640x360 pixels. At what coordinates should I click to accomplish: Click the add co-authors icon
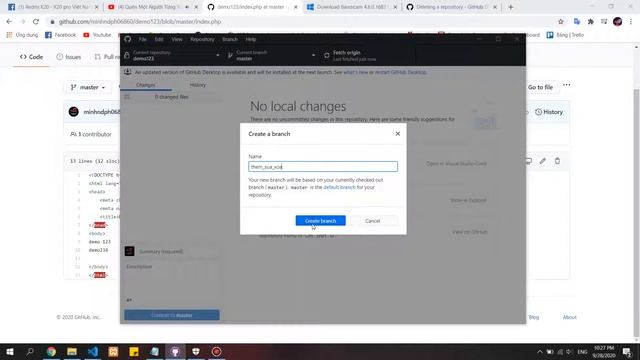pyautogui.click(x=129, y=300)
